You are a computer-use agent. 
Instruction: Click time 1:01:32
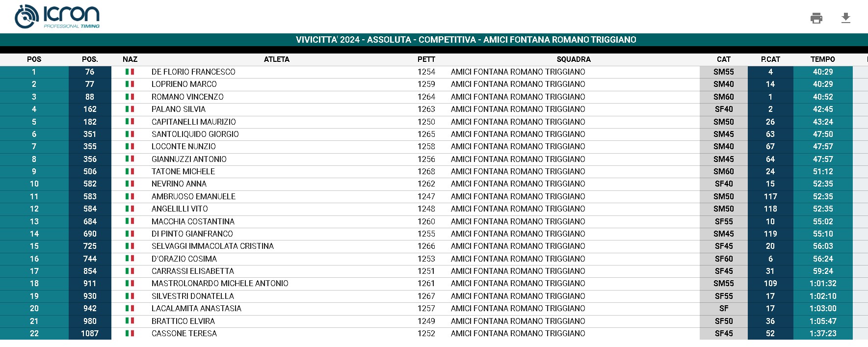point(823,283)
